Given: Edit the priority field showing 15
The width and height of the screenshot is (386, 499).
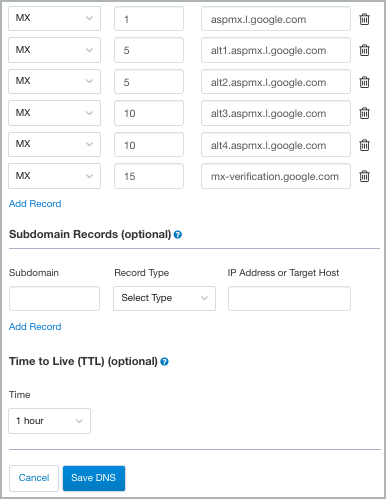Looking at the screenshot, I should click(x=149, y=176).
